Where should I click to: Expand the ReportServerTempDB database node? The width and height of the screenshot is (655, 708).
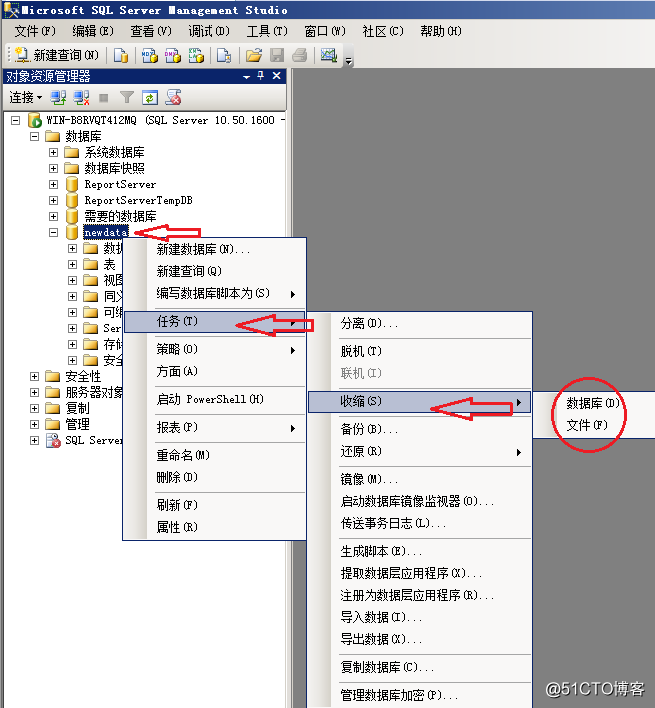tap(53, 200)
